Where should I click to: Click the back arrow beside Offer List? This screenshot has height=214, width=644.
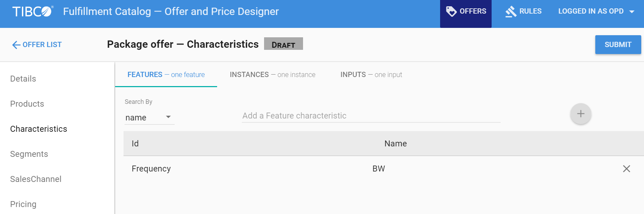pyautogui.click(x=16, y=45)
